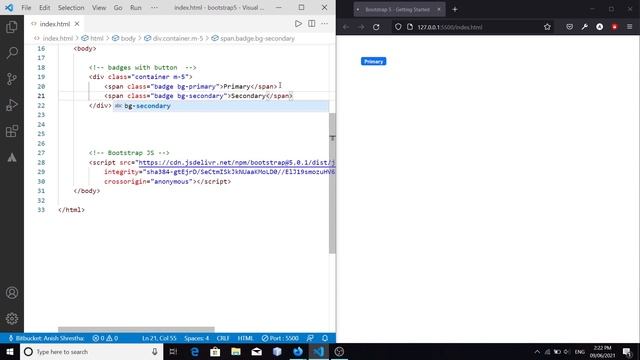The image size is (640, 360).
Task: Go forward in the browser
Action: tap(361, 27)
